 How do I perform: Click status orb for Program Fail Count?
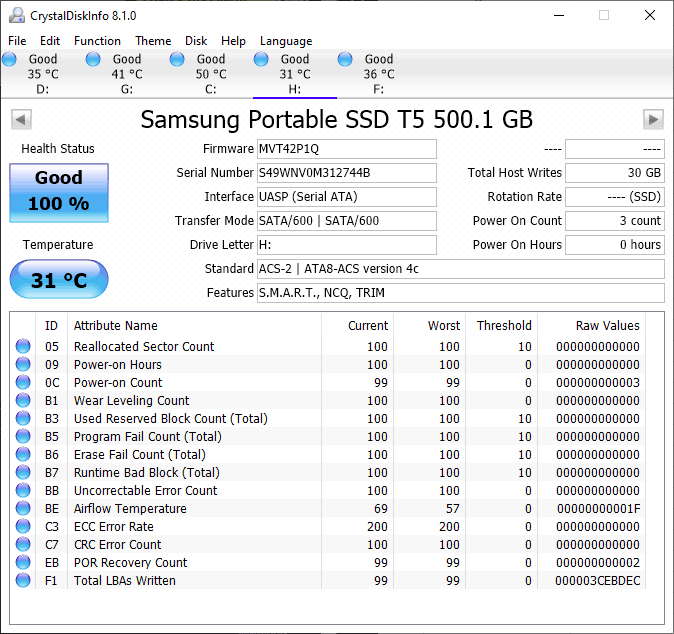(x=23, y=436)
